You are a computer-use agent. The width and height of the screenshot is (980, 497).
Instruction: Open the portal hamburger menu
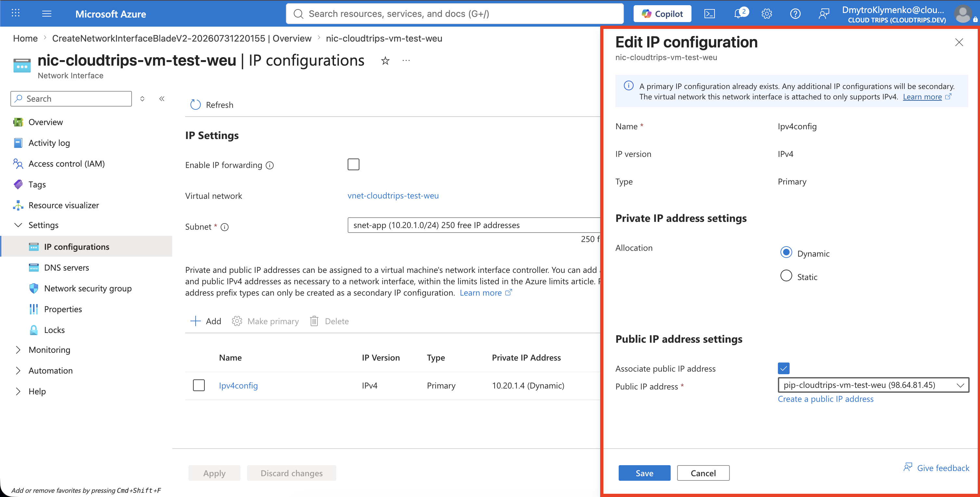point(46,14)
